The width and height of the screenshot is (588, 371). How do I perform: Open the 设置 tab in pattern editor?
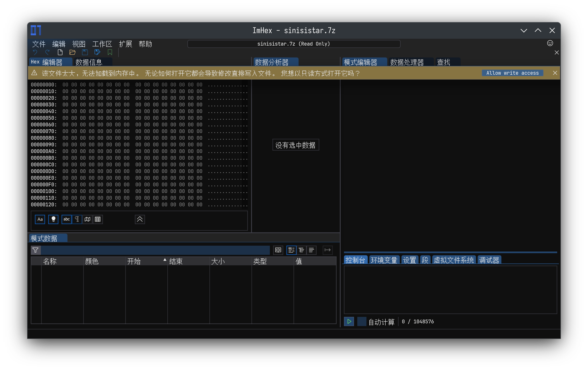pyautogui.click(x=410, y=260)
